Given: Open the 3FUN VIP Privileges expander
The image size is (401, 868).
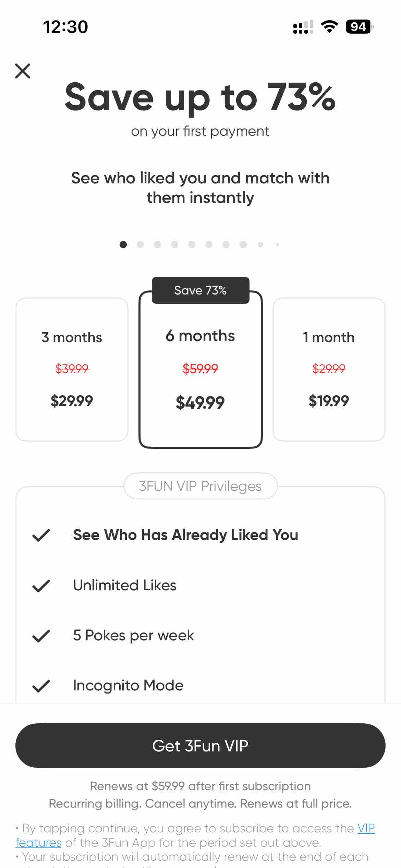Looking at the screenshot, I should (x=200, y=486).
